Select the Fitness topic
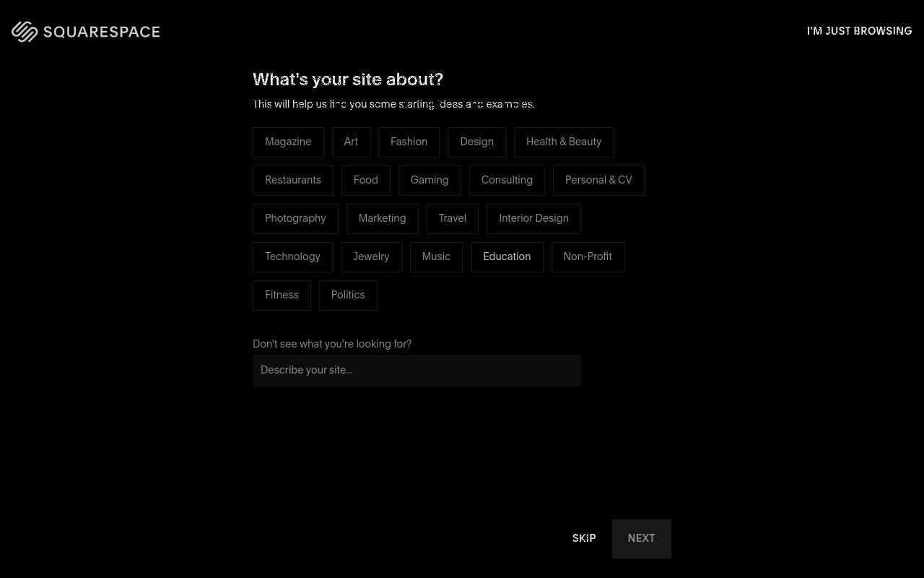 coord(282,296)
